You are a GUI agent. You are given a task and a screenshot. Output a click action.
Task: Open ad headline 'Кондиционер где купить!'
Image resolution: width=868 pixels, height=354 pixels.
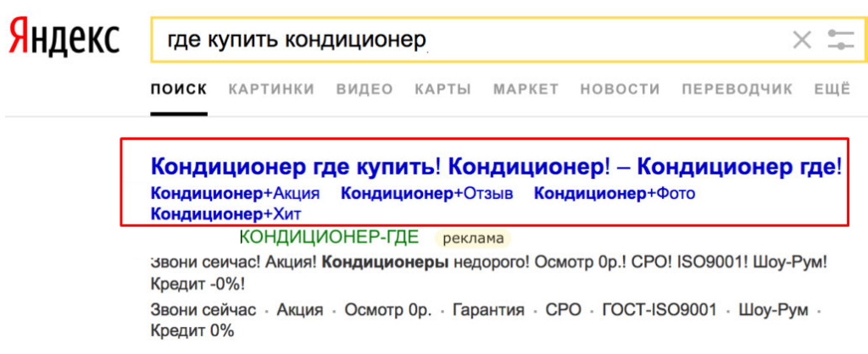pos(496,166)
